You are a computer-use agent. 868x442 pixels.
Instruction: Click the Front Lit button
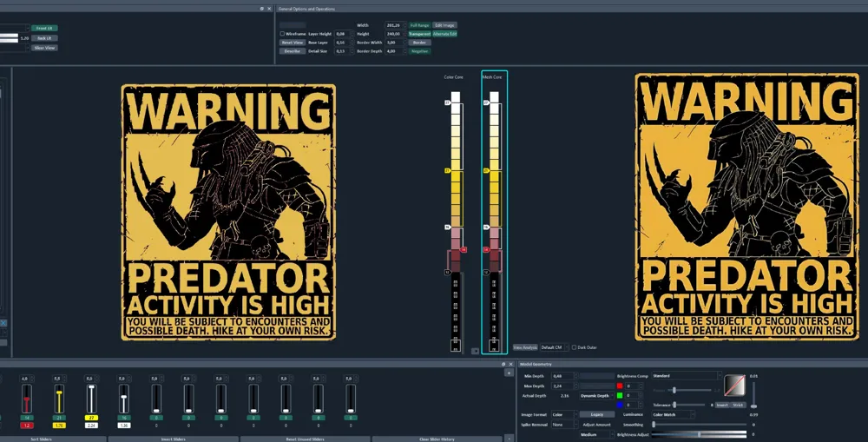[45, 29]
